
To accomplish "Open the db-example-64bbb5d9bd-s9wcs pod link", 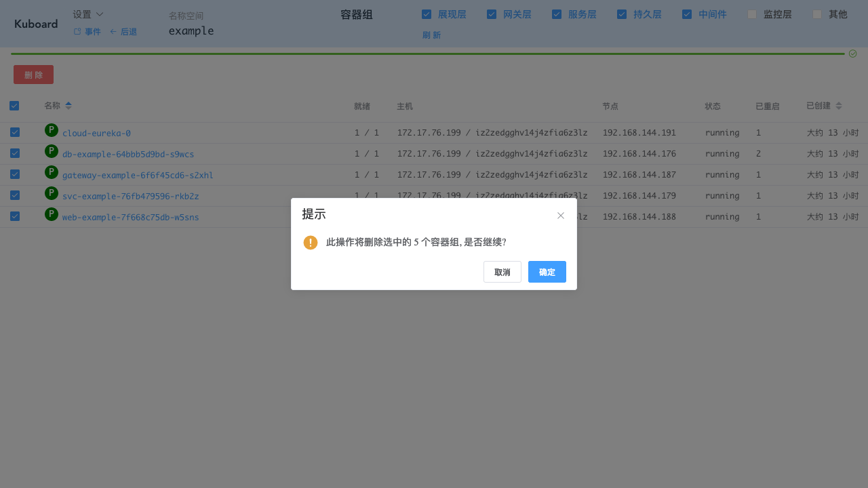I will coord(128,155).
